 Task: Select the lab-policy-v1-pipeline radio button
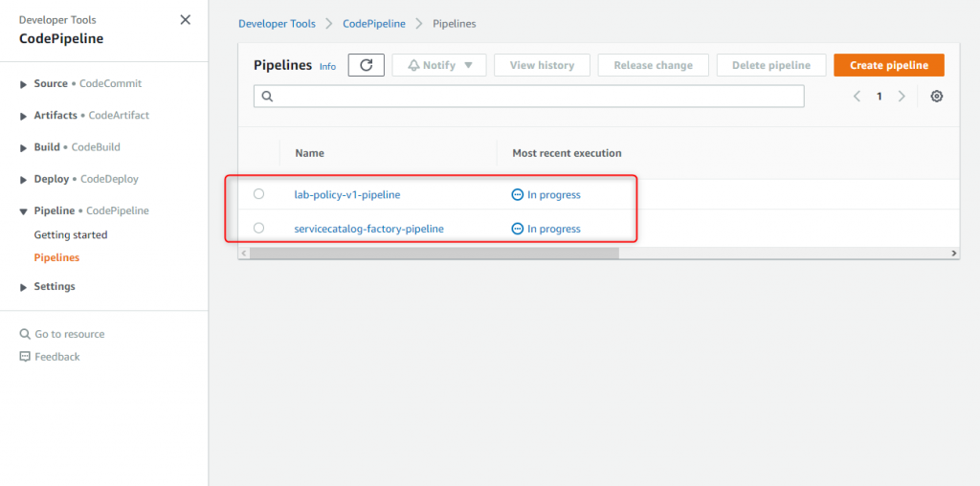258,194
